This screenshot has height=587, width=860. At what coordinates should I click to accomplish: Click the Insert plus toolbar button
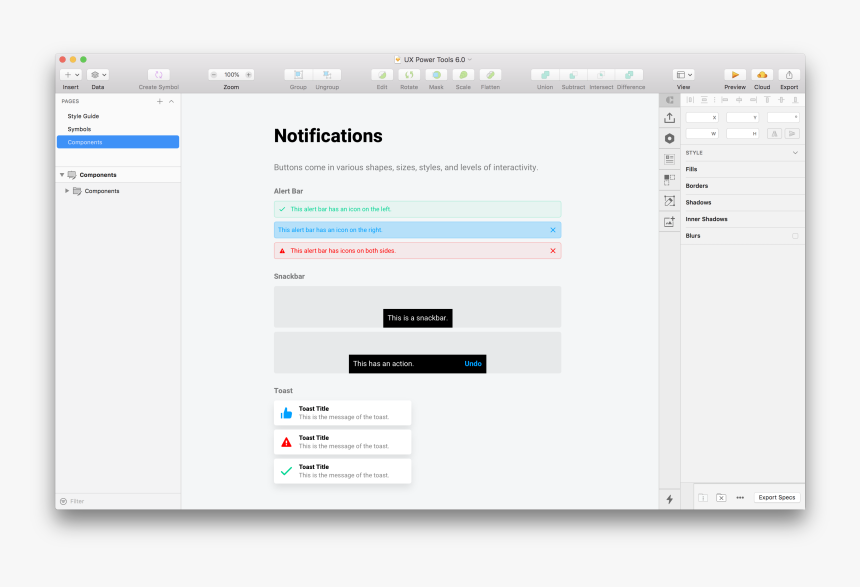(x=71, y=75)
